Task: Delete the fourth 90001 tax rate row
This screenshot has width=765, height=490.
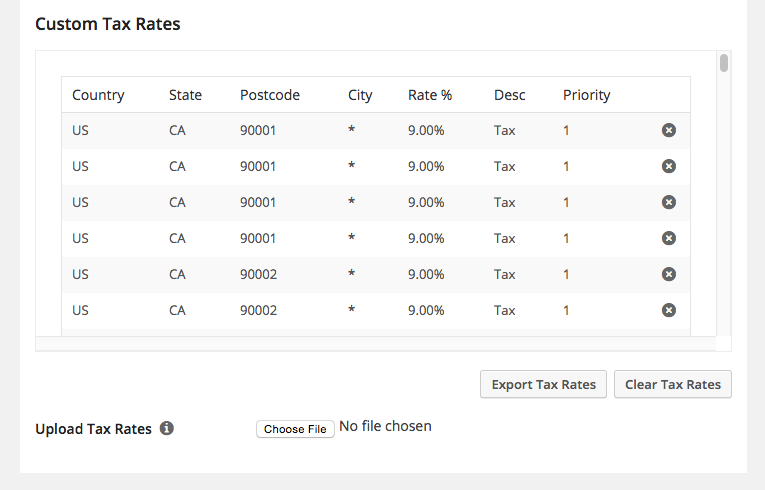Action: pyautogui.click(x=668, y=238)
